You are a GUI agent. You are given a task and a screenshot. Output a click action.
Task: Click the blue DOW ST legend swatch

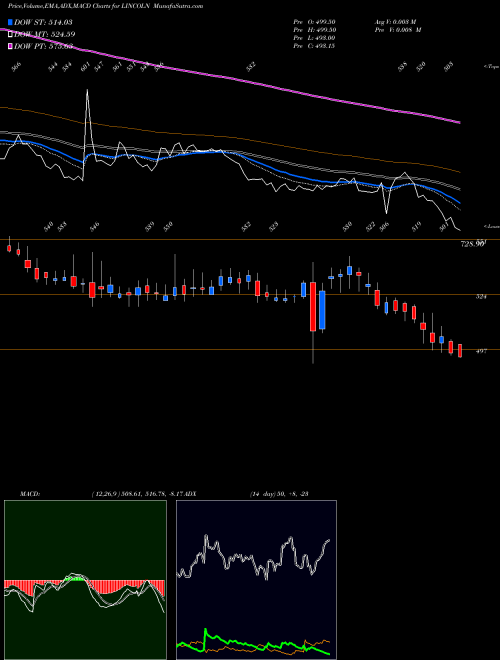pyautogui.click(x=10, y=22)
